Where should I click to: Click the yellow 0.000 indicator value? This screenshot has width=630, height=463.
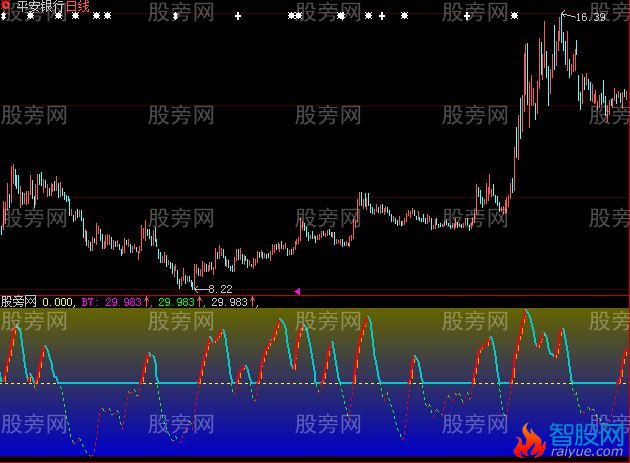tap(57, 302)
